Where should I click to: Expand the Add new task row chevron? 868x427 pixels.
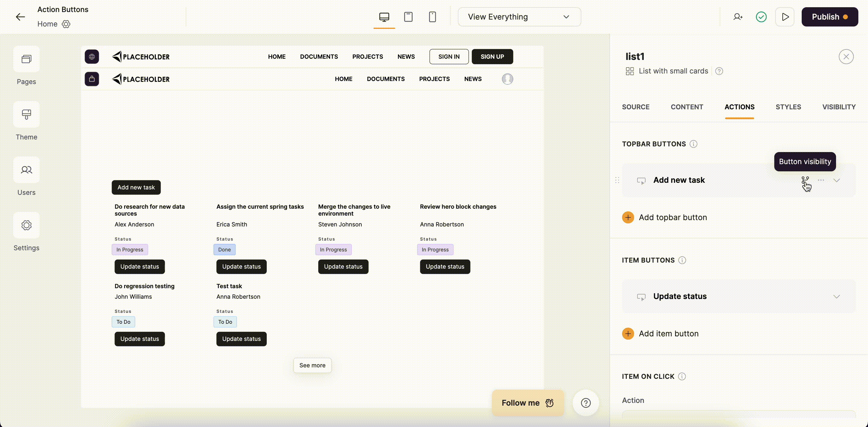(x=836, y=180)
